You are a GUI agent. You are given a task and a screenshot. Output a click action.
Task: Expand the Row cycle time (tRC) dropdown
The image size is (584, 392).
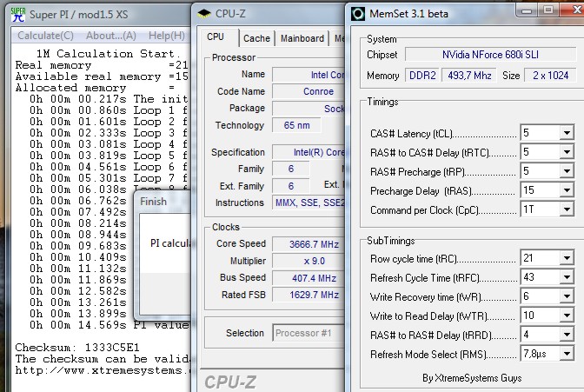tap(567, 258)
